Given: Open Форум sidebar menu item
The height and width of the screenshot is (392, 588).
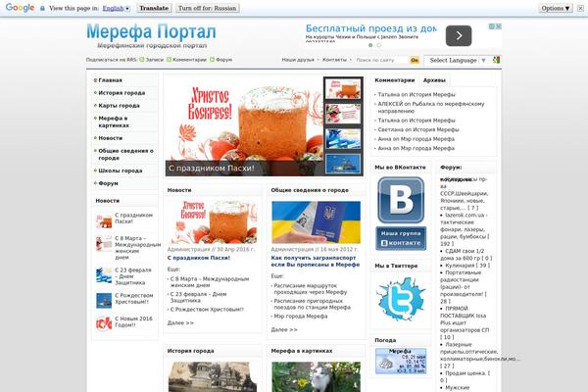Looking at the screenshot, I should (108, 183).
